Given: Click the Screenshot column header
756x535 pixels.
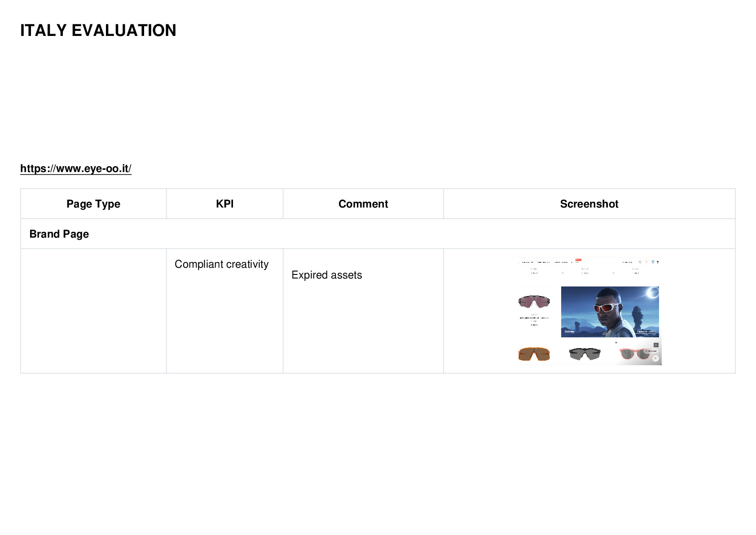Looking at the screenshot, I should click(x=589, y=204).
